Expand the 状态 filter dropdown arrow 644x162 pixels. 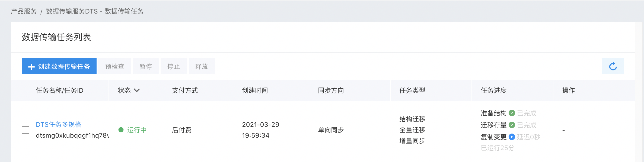[x=137, y=90]
